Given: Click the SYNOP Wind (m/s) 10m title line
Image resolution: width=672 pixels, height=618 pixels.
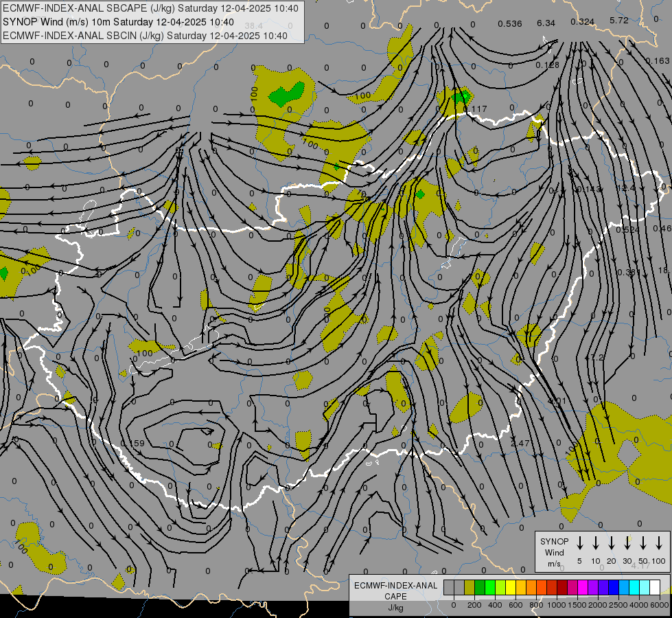Looking at the screenshot, I should pos(118,22).
